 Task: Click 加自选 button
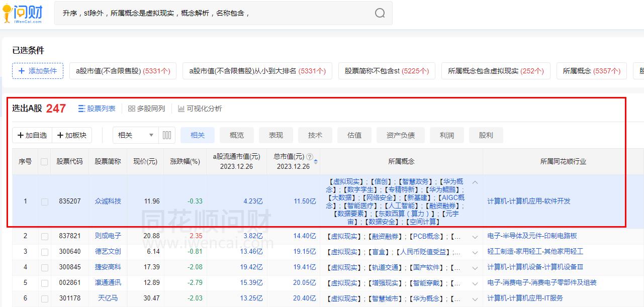32,135
